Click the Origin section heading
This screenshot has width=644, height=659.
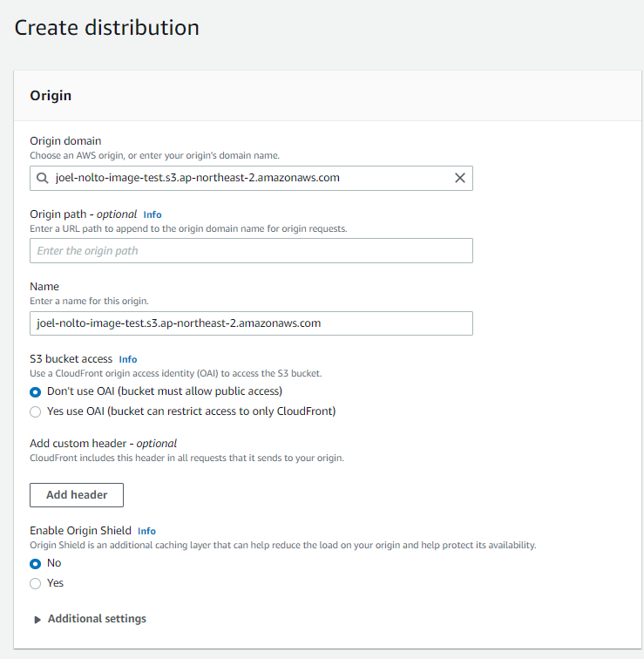[51, 96]
